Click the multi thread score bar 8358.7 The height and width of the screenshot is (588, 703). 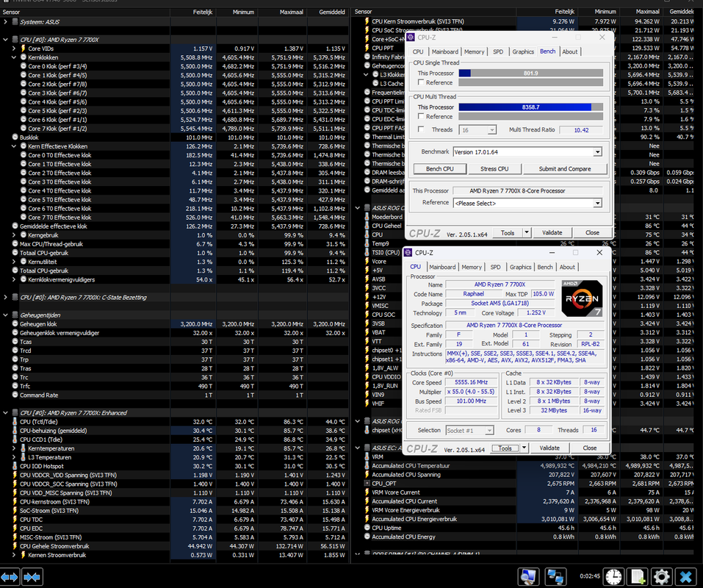pyautogui.click(x=531, y=107)
